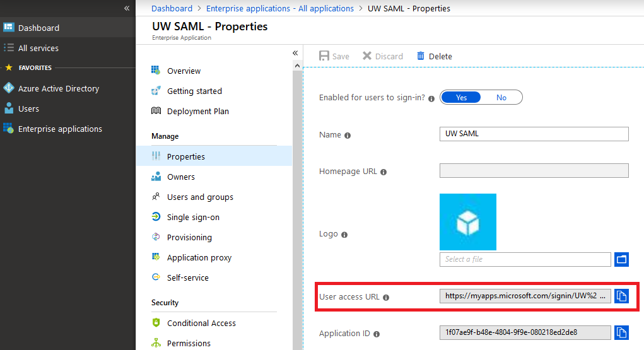Show info tooltip for Homepage URL
The height and width of the screenshot is (350, 644).
coord(383,172)
